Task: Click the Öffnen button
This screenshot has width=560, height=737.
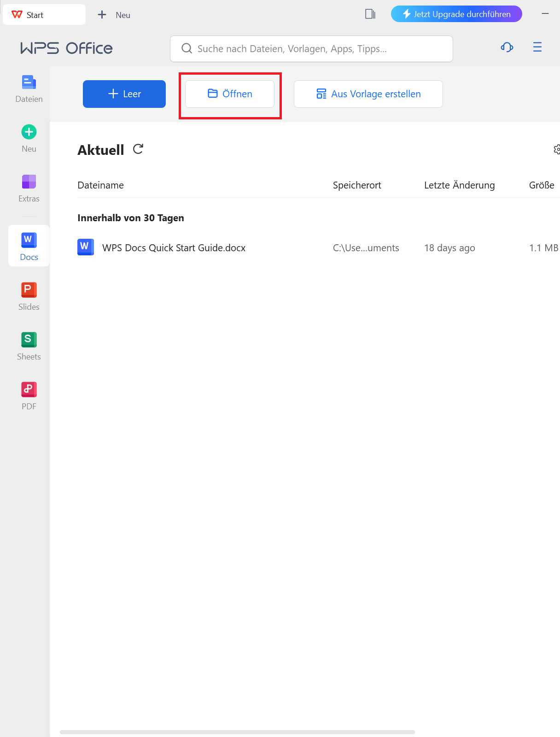Action: pos(230,94)
